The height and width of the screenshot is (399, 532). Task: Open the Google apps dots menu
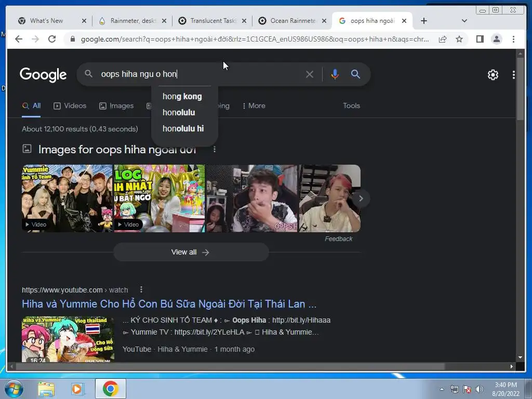[x=514, y=75]
